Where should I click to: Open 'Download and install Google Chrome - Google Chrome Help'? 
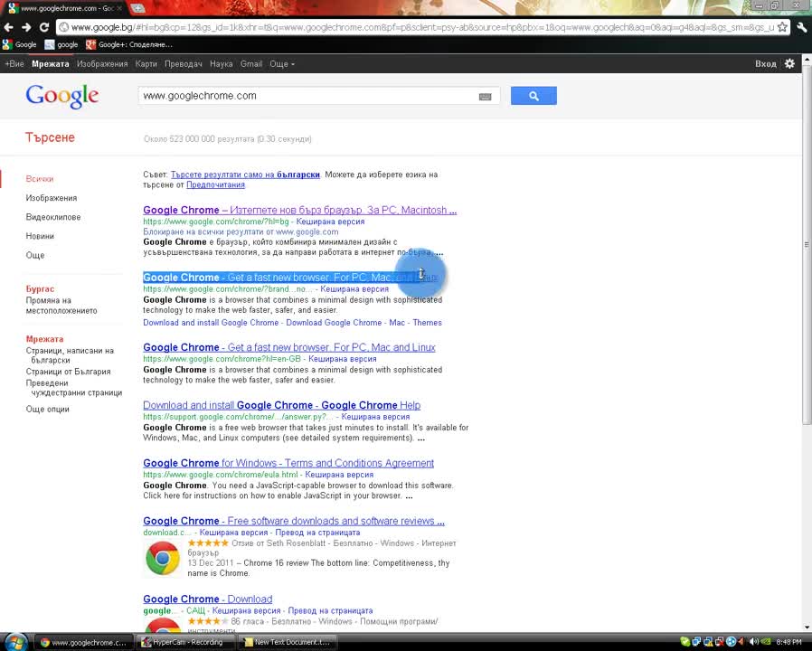coord(282,405)
